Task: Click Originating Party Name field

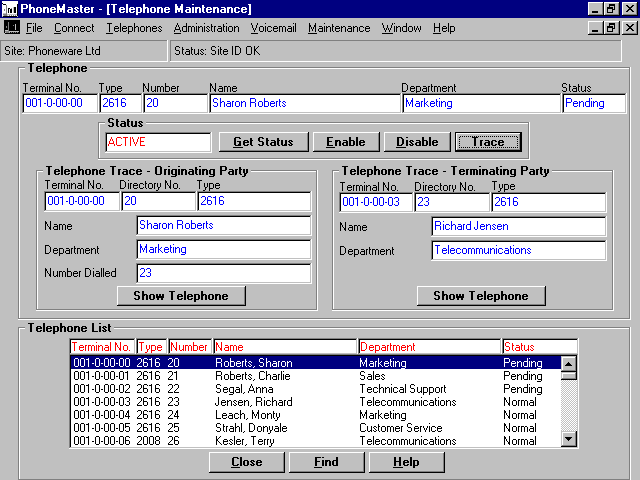Action: [224, 225]
